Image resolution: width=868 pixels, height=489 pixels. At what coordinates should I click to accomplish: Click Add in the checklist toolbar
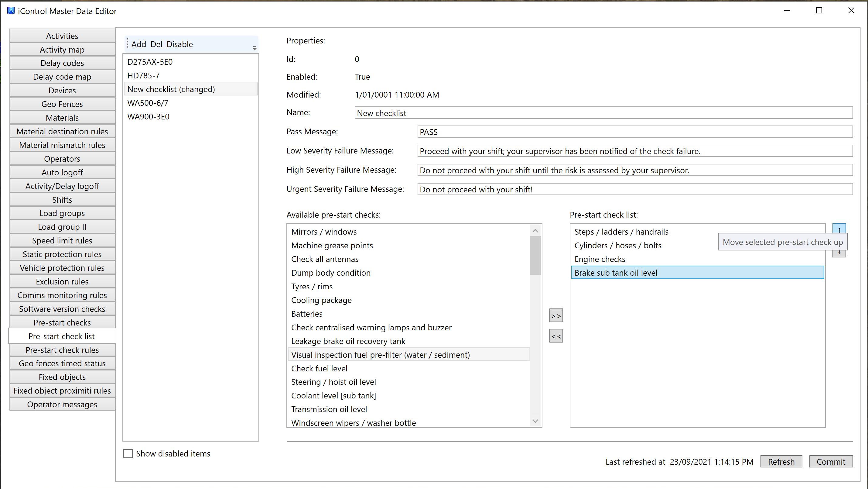click(138, 44)
